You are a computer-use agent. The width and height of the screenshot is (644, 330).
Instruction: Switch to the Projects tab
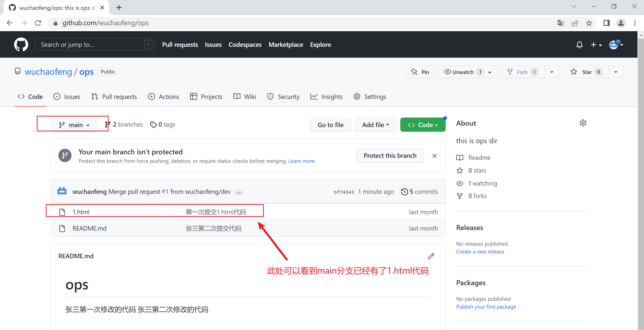(206, 97)
